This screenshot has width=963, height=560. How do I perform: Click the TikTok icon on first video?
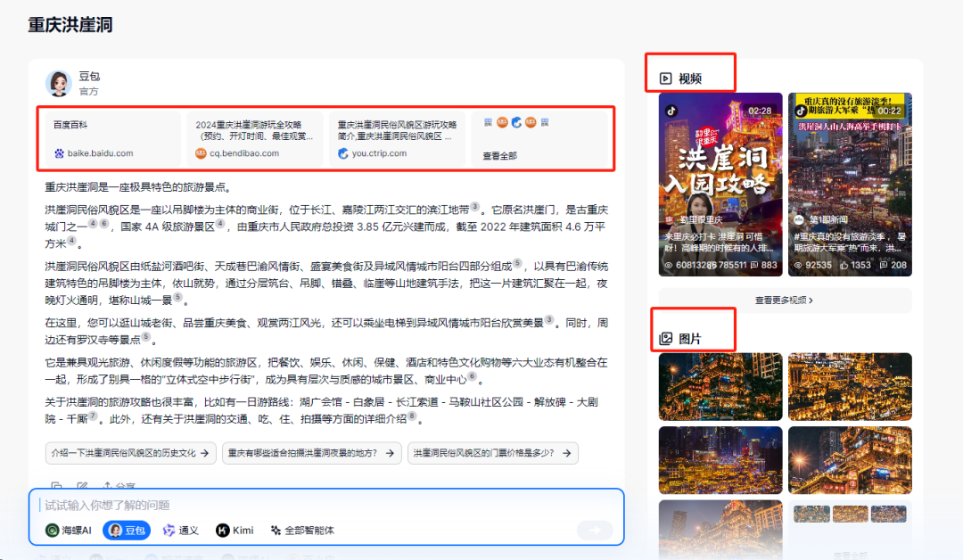point(671,111)
